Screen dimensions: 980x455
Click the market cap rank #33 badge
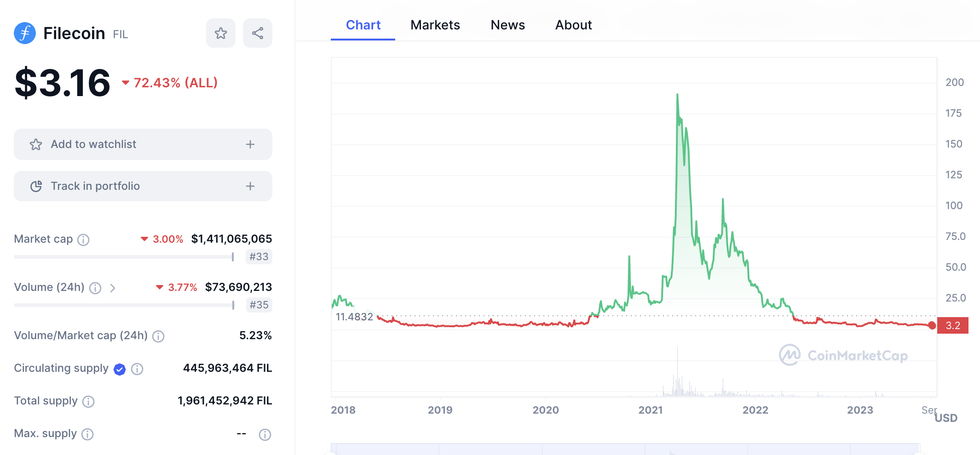pyautogui.click(x=259, y=256)
